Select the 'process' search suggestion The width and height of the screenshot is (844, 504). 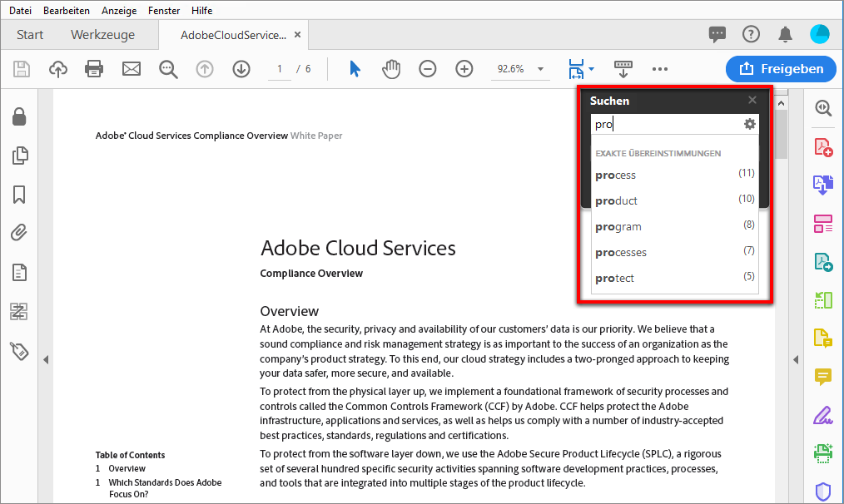[x=675, y=175]
